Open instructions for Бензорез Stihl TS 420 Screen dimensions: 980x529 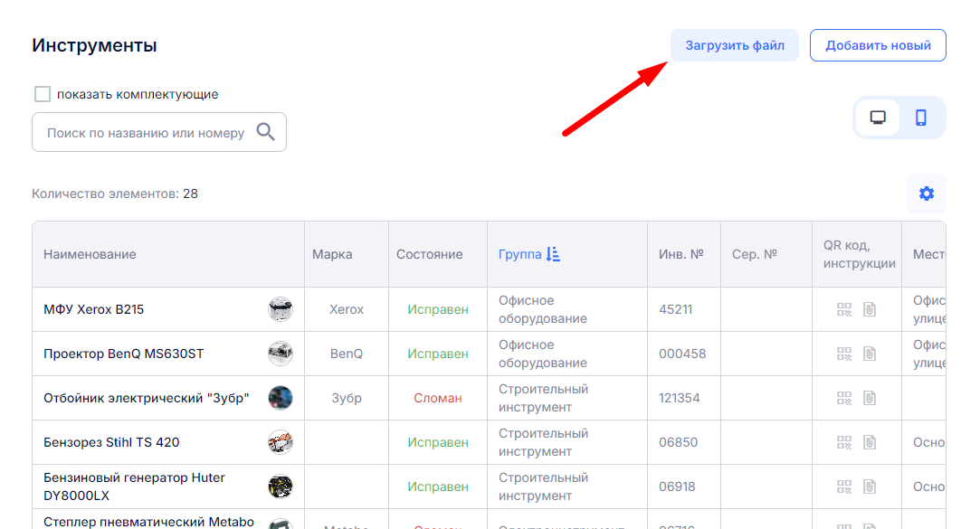coord(870,442)
